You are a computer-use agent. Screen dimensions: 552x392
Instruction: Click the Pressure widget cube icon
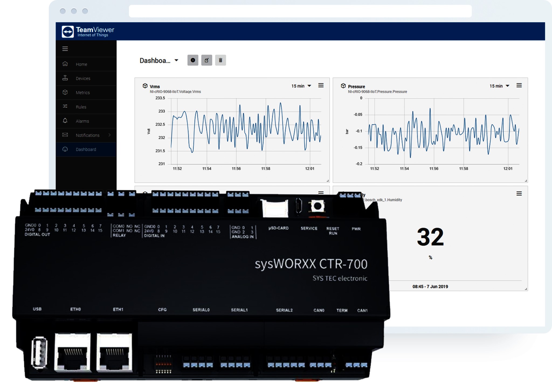(x=343, y=86)
